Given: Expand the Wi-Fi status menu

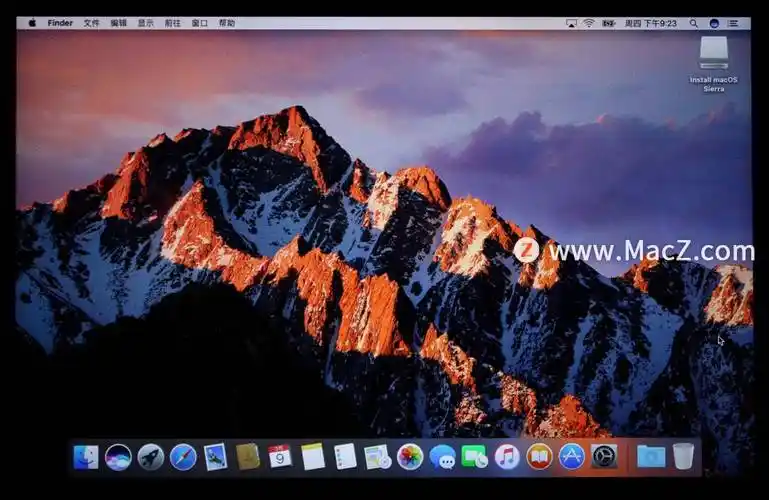Looking at the screenshot, I should 589,23.
